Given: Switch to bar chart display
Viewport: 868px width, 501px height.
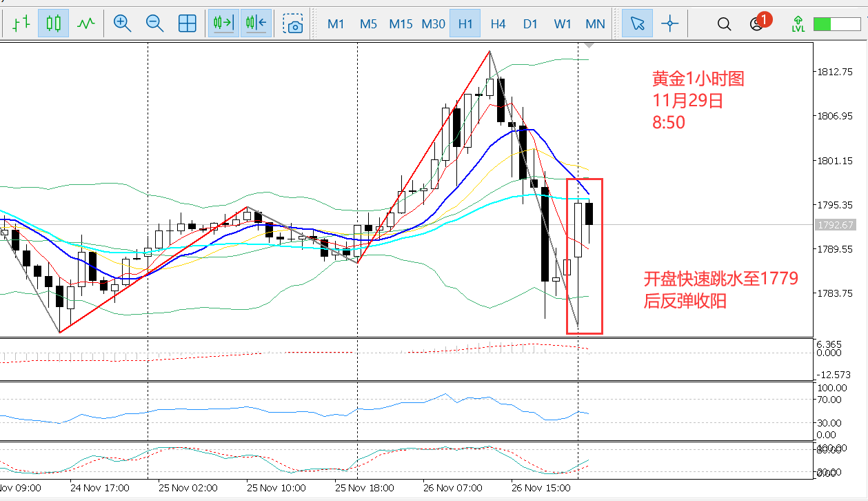Looking at the screenshot, I should [21, 23].
